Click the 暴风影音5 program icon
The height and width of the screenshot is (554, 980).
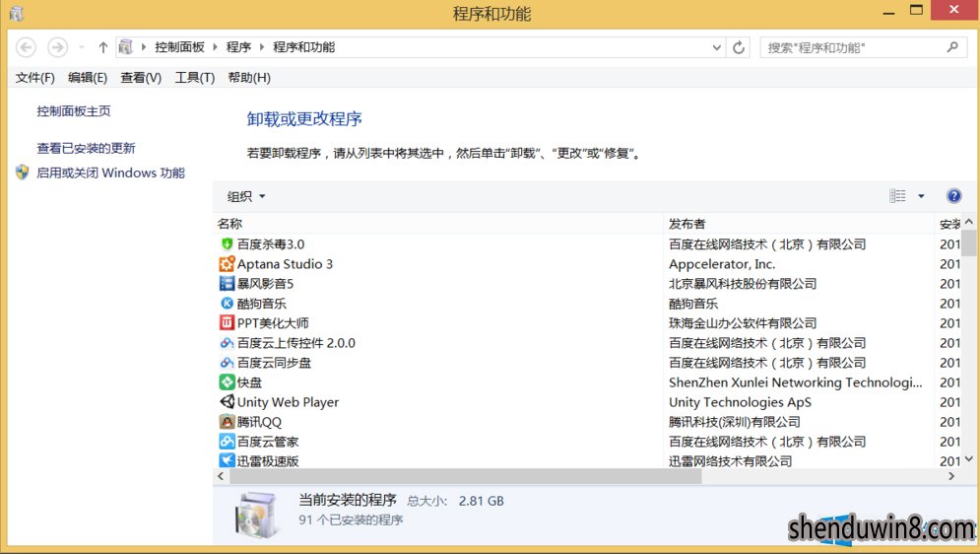227,283
